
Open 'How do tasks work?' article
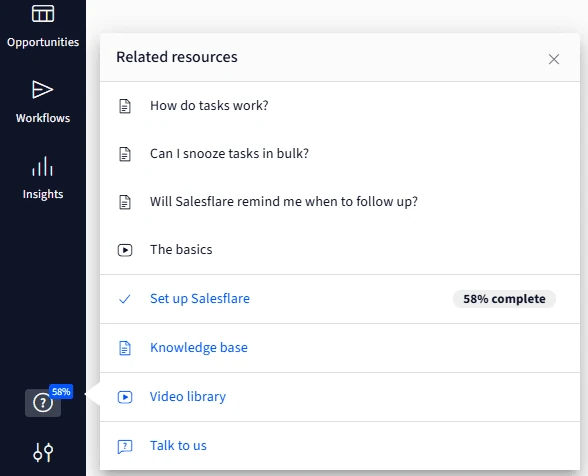(209, 106)
